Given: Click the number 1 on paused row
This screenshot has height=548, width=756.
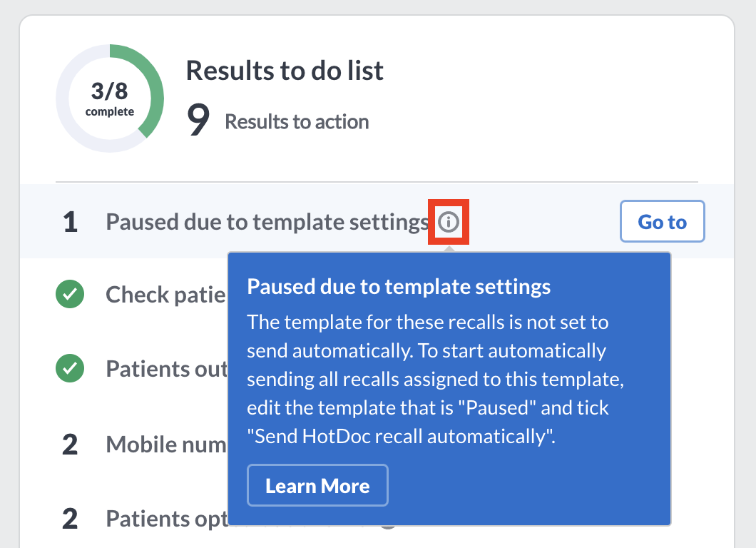Looking at the screenshot, I should click(71, 223).
